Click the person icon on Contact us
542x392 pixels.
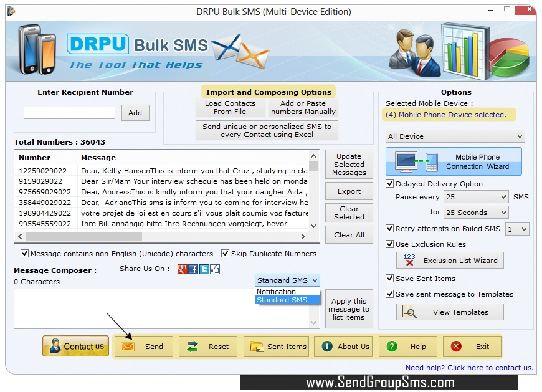pyautogui.click(x=55, y=346)
